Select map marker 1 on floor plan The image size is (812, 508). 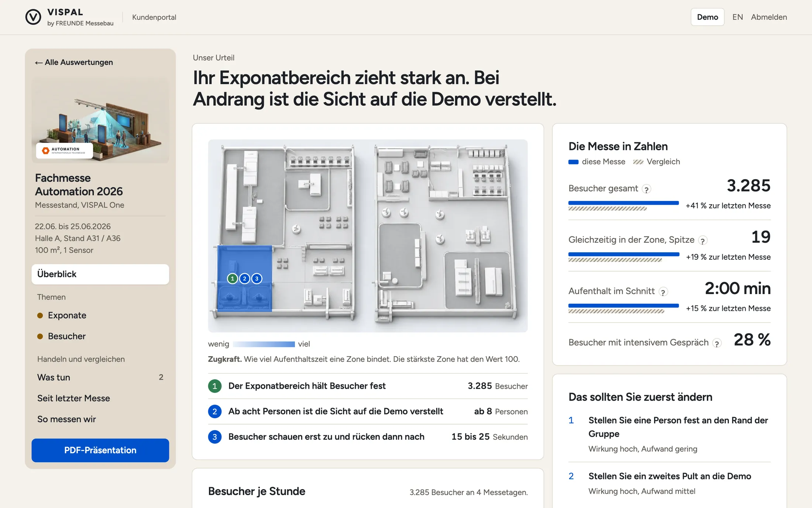pos(232,279)
